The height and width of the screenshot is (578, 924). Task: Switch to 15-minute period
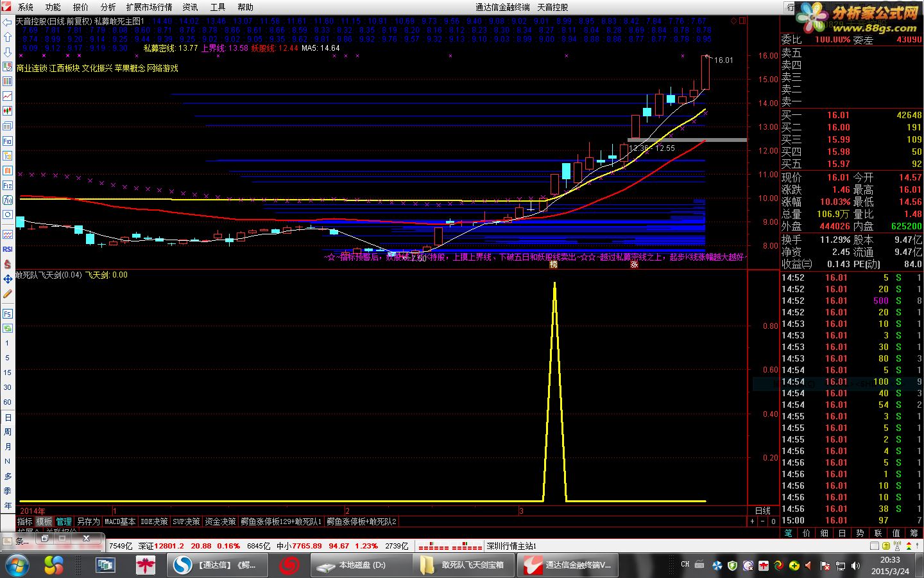8,372
